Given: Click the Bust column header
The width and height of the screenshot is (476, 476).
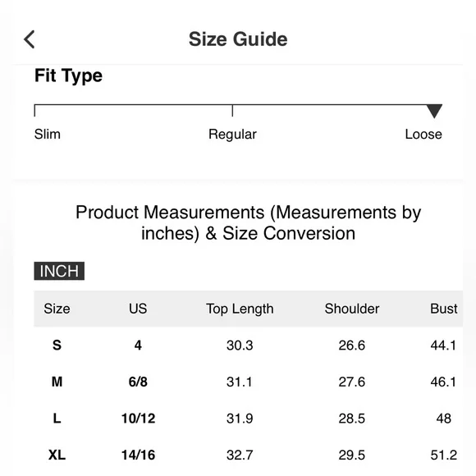Looking at the screenshot, I should click(443, 309).
